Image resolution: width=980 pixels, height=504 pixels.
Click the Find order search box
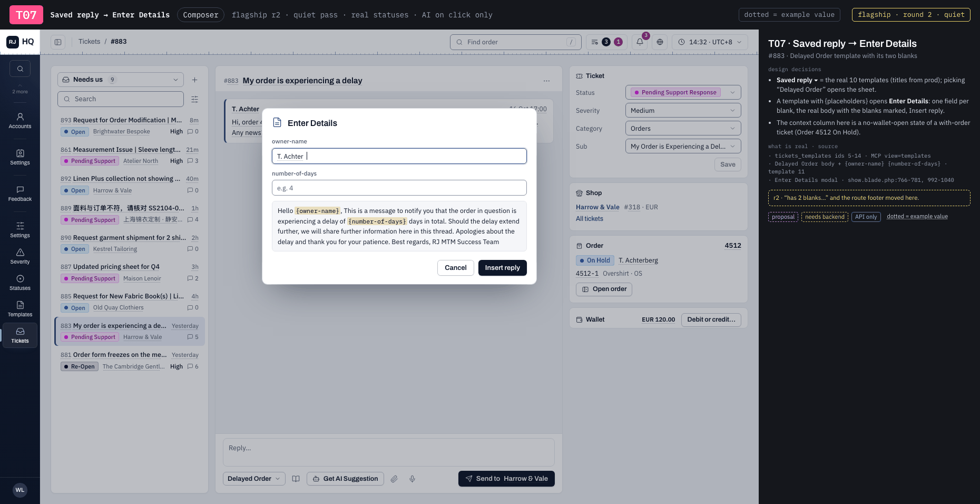(x=516, y=42)
